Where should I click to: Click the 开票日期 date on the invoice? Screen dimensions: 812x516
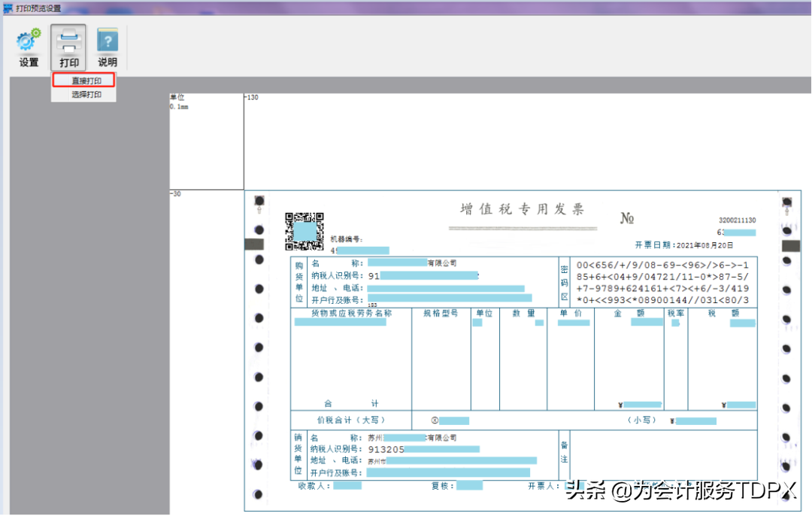tap(684, 245)
